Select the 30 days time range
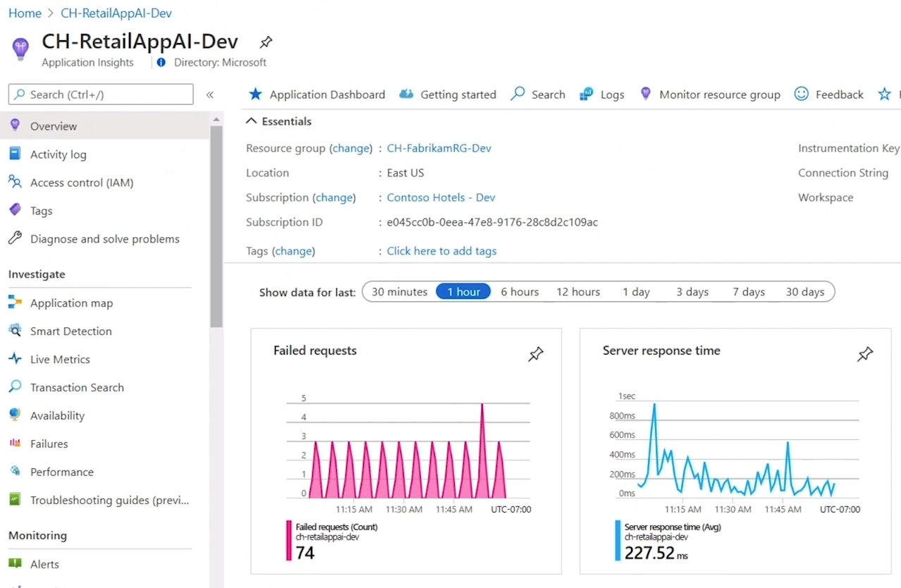 pyautogui.click(x=805, y=292)
